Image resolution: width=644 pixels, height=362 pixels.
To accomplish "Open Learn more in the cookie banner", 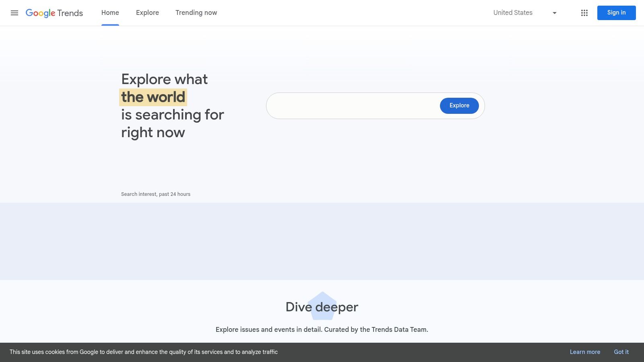I will (x=585, y=352).
